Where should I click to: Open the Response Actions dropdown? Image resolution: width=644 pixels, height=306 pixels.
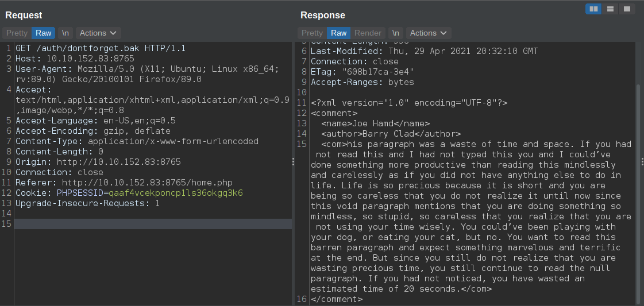pyautogui.click(x=429, y=33)
